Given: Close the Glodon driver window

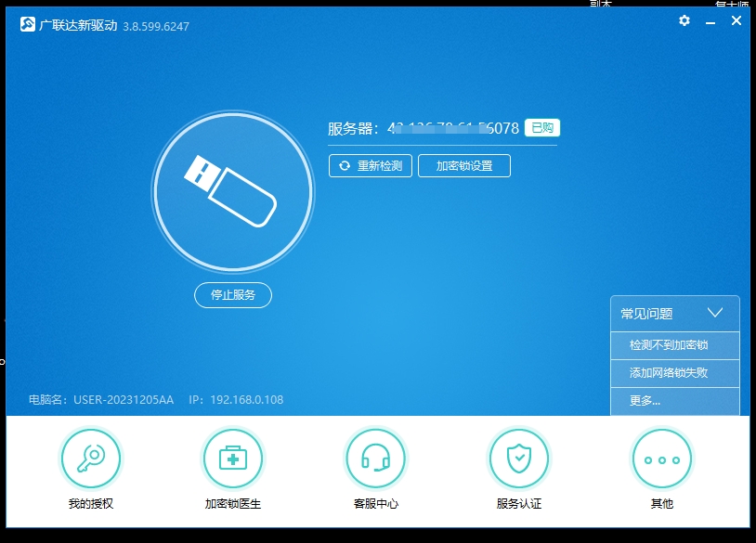Looking at the screenshot, I should 736,20.
